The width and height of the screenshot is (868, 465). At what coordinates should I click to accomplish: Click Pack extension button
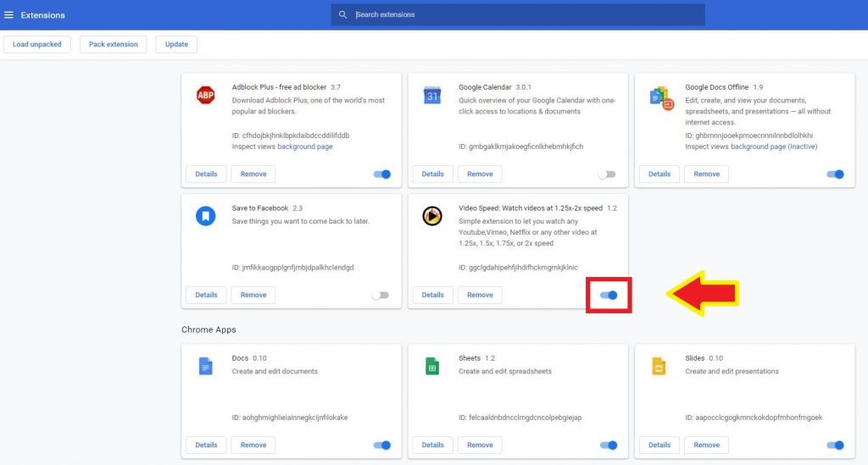point(114,44)
